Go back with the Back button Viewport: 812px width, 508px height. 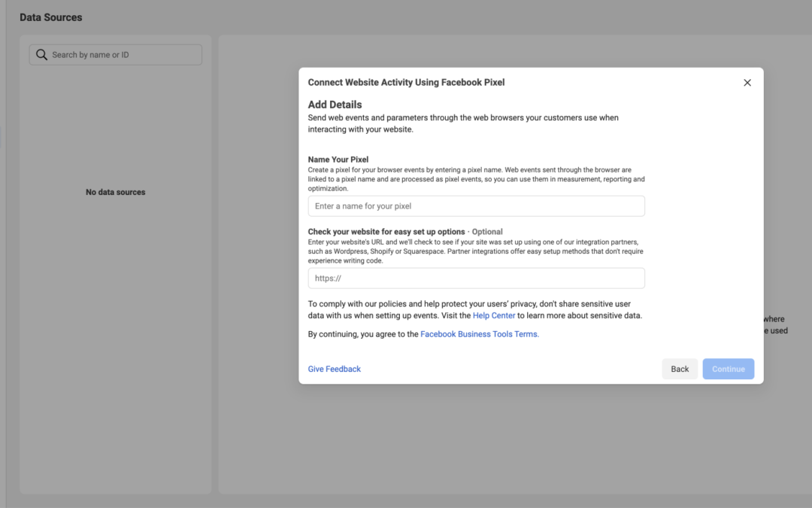680,369
